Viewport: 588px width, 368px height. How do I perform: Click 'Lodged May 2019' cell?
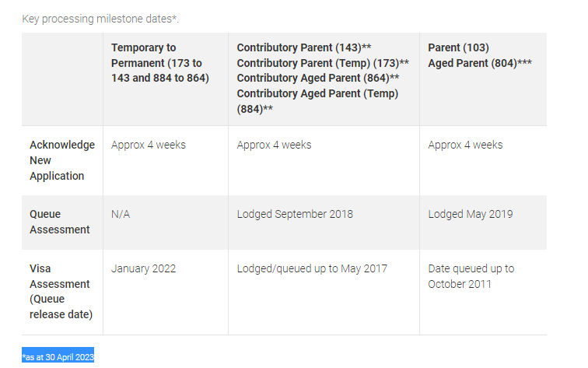tap(471, 214)
